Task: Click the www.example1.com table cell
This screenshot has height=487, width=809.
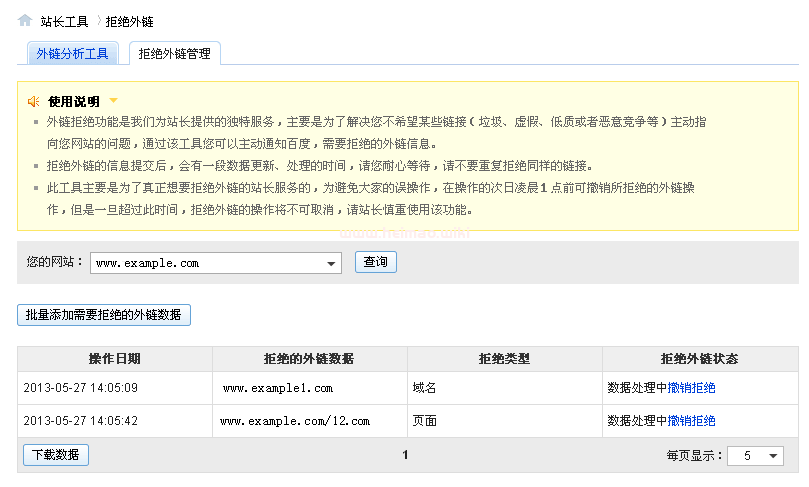Action: (277, 388)
